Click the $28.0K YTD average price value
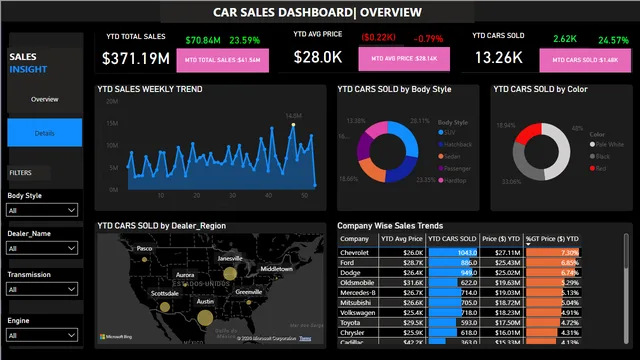The image size is (640, 360). [318, 57]
